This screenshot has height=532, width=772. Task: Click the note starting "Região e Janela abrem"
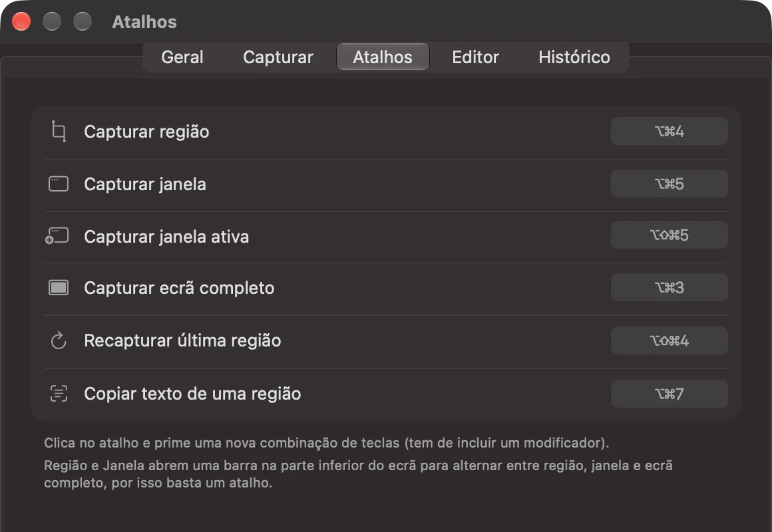pos(358,474)
